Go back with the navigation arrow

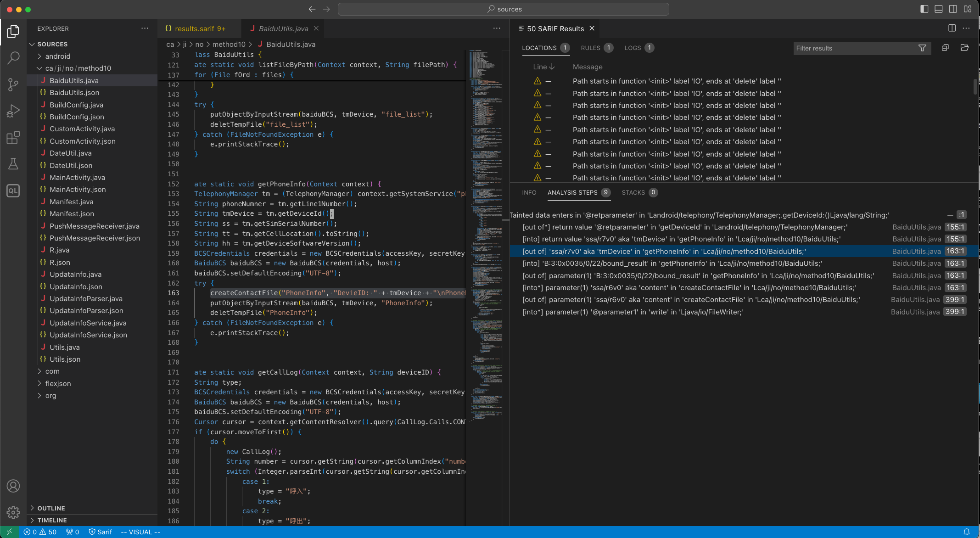click(x=312, y=9)
